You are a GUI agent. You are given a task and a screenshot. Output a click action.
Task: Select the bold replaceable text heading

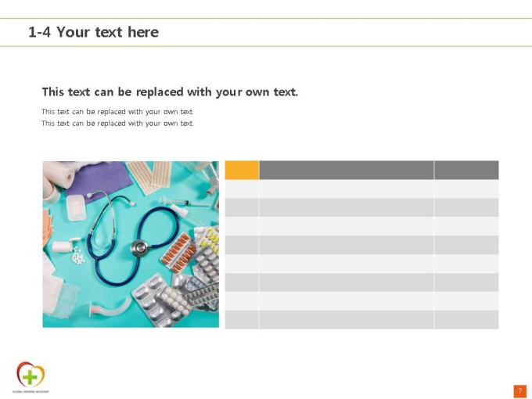170,92
